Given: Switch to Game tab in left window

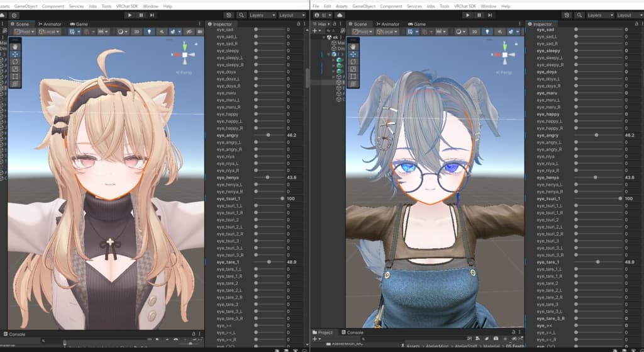Looking at the screenshot, I should point(79,24).
